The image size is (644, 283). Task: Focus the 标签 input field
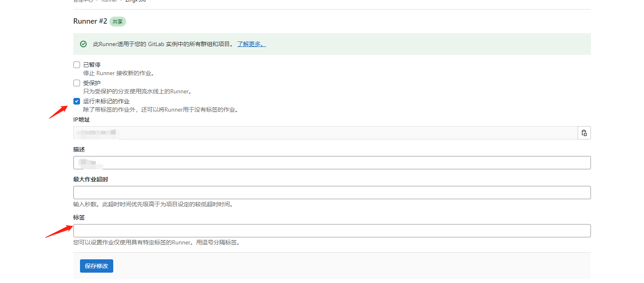(332, 231)
